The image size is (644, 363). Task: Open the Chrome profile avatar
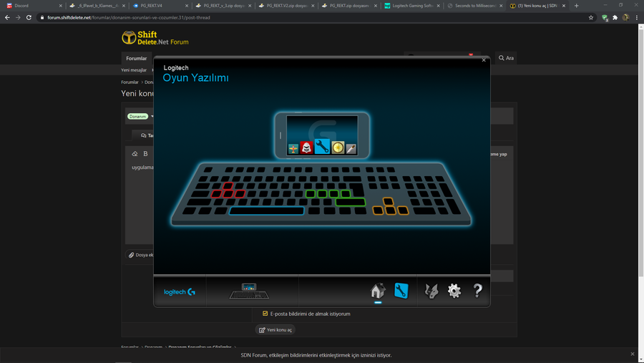625,18
